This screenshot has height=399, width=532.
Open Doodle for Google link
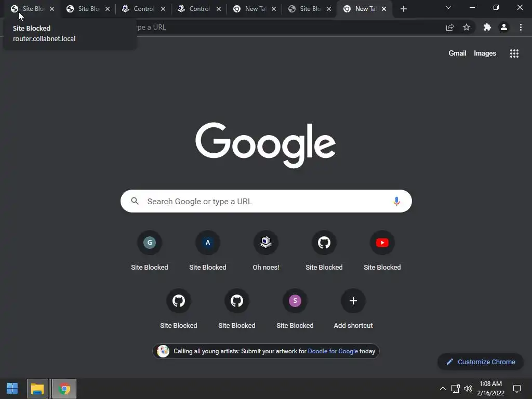click(333, 351)
